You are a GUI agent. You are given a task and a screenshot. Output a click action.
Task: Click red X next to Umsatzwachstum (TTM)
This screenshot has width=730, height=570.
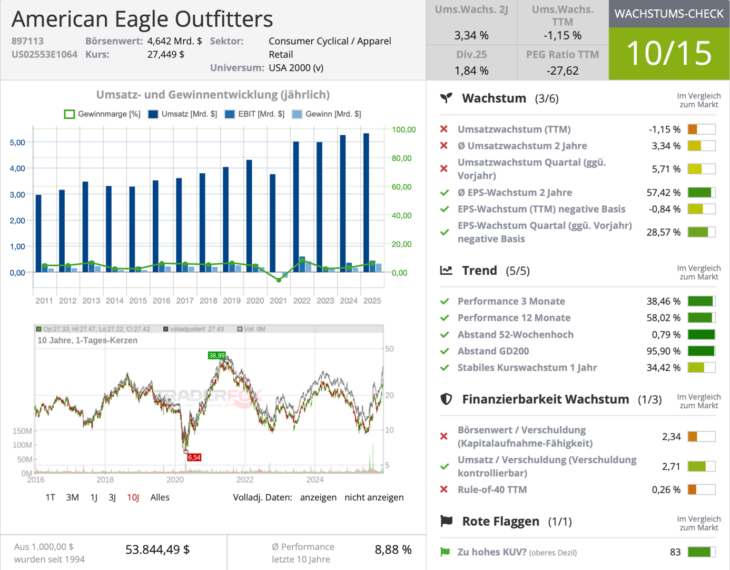point(444,129)
